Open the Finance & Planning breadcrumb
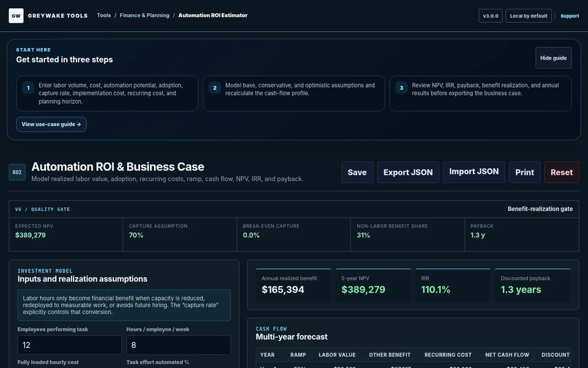This screenshot has width=588, height=368. pyautogui.click(x=145, y=15)
